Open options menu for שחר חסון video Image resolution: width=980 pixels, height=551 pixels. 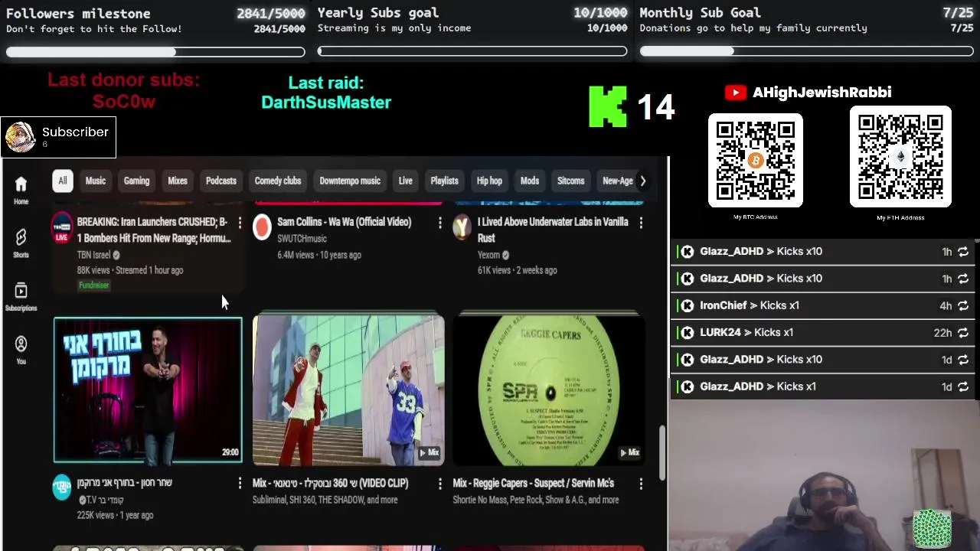pos(240,484)
